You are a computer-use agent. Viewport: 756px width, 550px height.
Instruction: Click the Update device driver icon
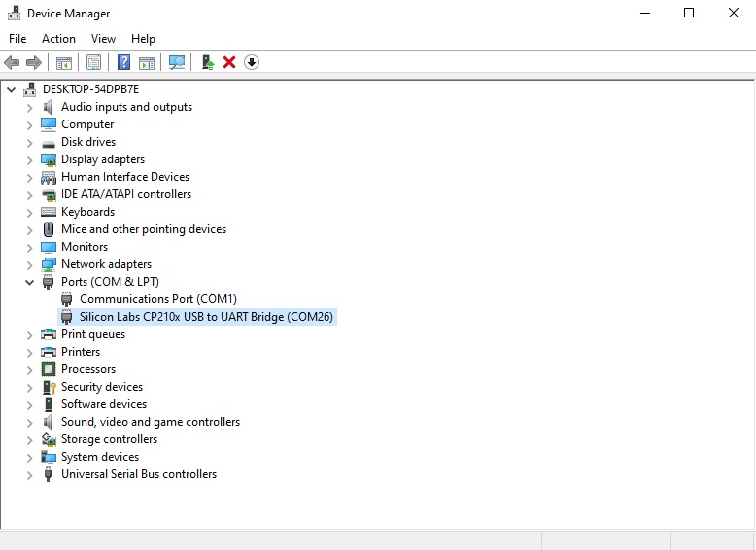pos(207,62)
